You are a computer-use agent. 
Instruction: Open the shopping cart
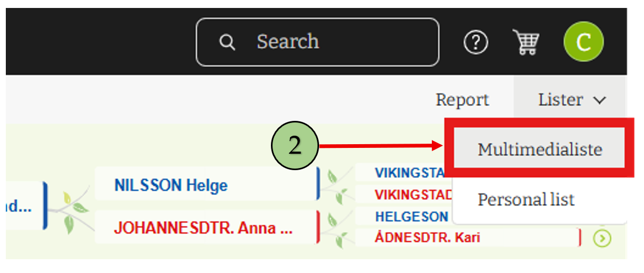(525, 42)
